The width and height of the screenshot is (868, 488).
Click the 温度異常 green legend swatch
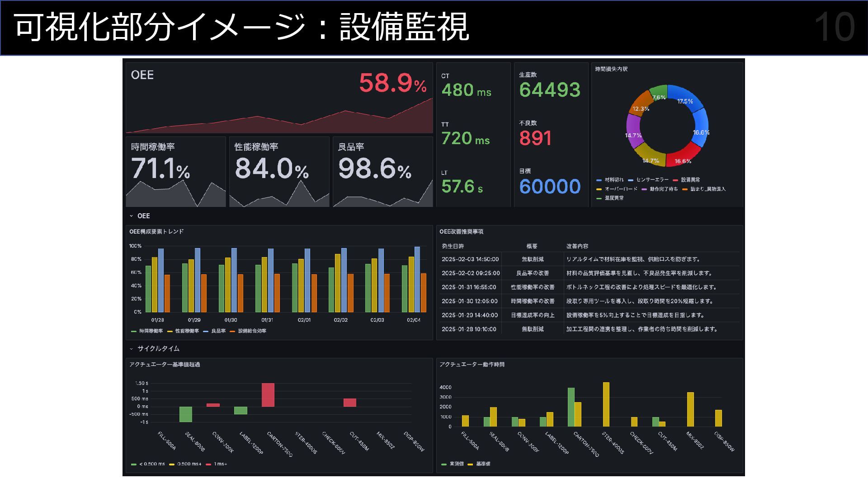[x=599, y=198]
